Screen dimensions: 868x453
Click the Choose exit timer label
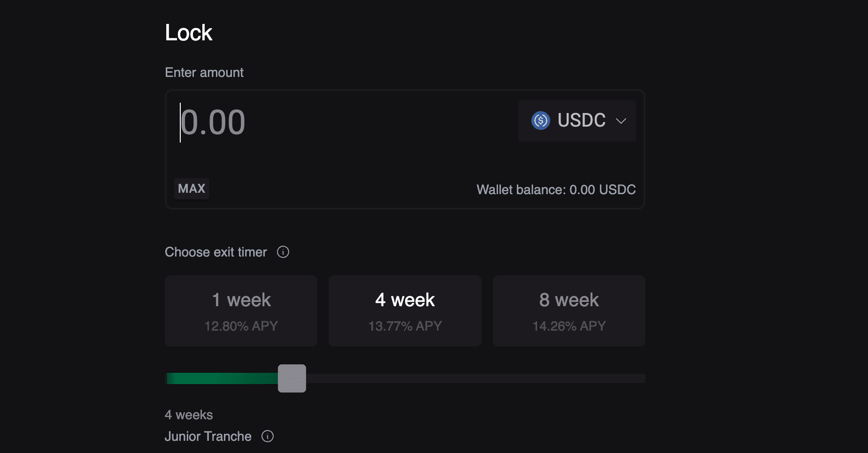click(x=216, y=252)
